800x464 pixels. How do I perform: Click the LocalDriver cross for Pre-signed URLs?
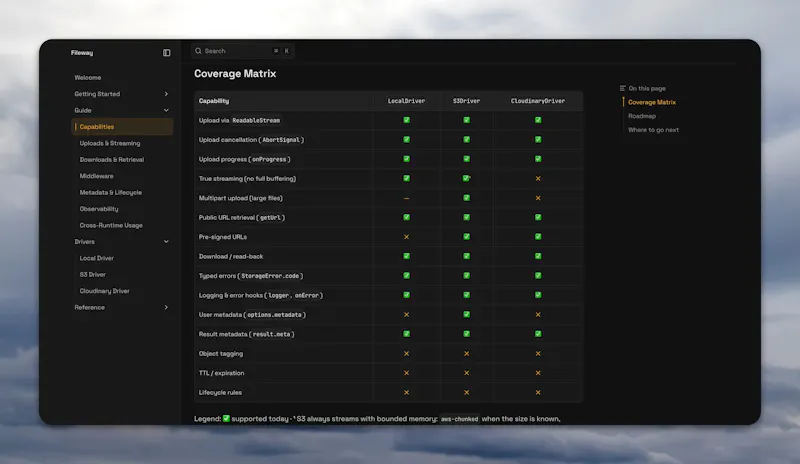(x=406, y=237)
